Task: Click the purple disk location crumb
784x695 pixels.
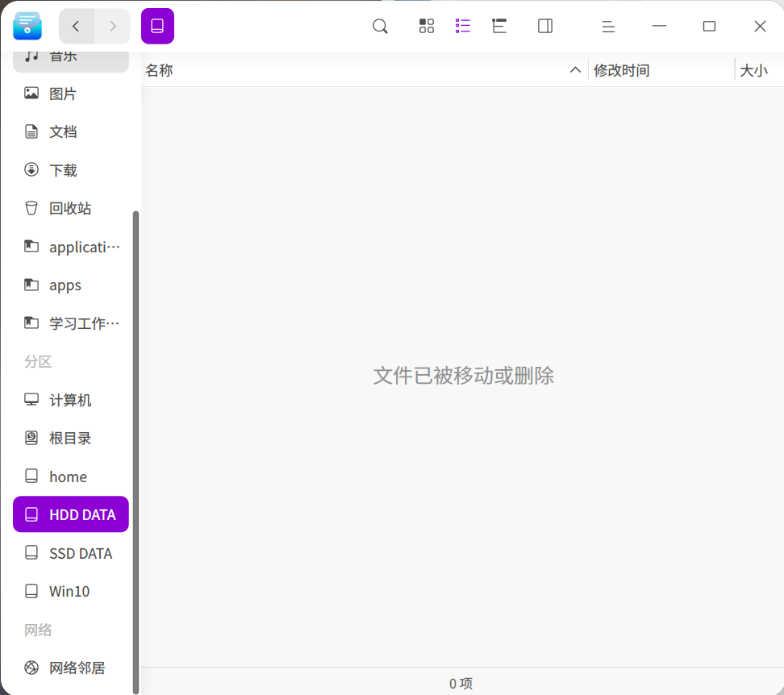Action: tap(157, 26)
